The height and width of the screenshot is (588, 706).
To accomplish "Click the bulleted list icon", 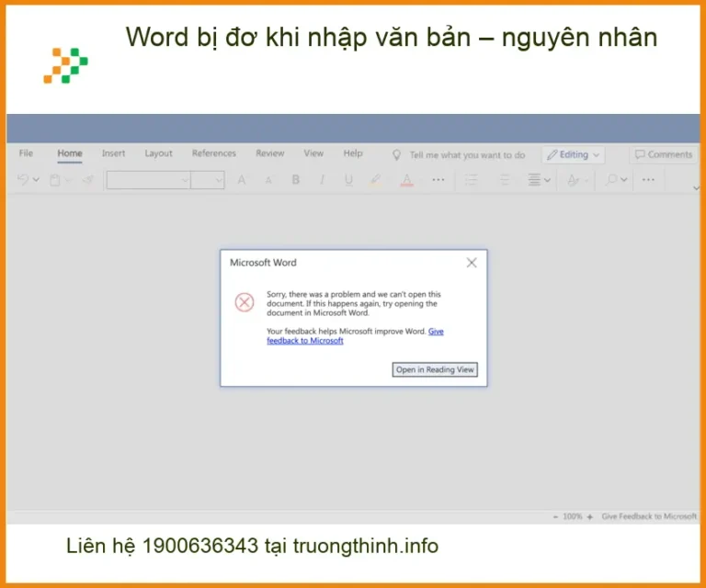I will [x=472, y=180].
